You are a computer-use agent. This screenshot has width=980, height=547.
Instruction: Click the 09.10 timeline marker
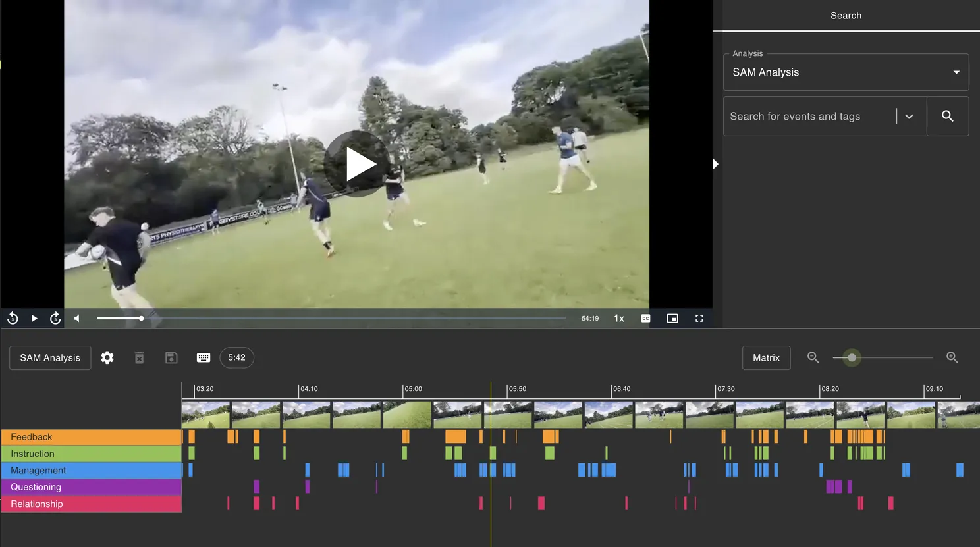coord(935,389)
